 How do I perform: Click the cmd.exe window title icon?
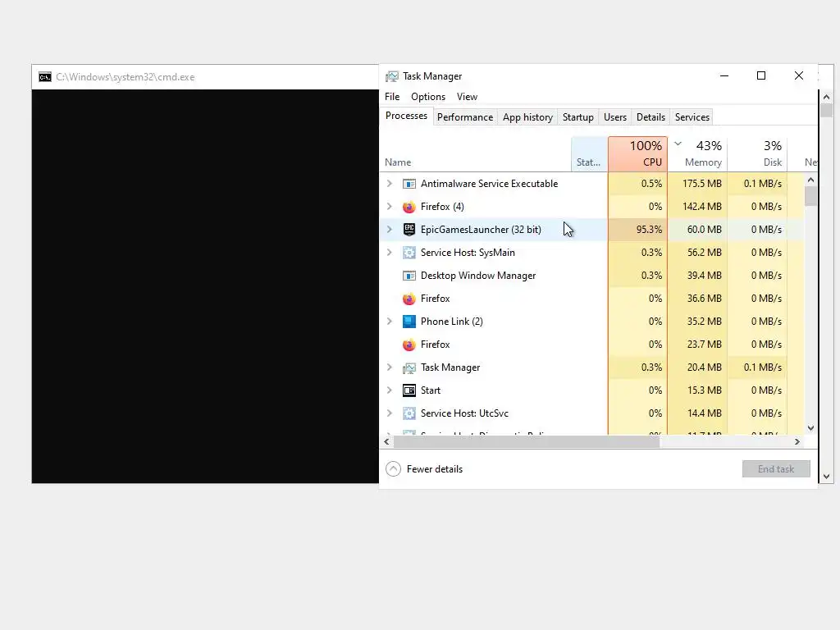pos(45,77)
